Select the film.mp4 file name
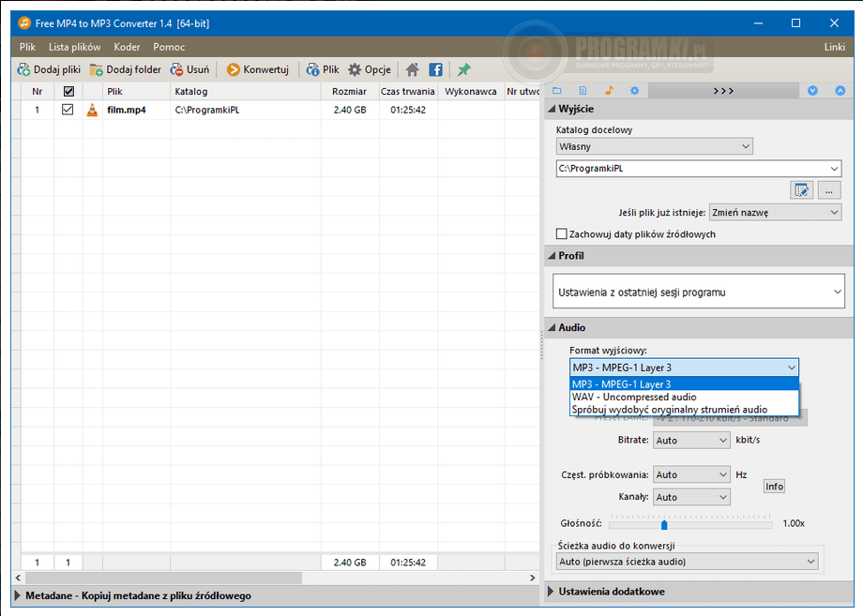 127,110
